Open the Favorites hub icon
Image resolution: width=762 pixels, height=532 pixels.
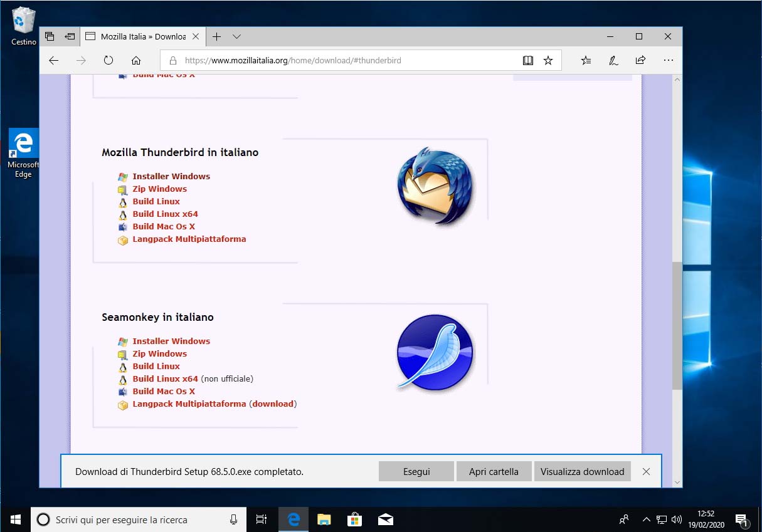(586, 61)
